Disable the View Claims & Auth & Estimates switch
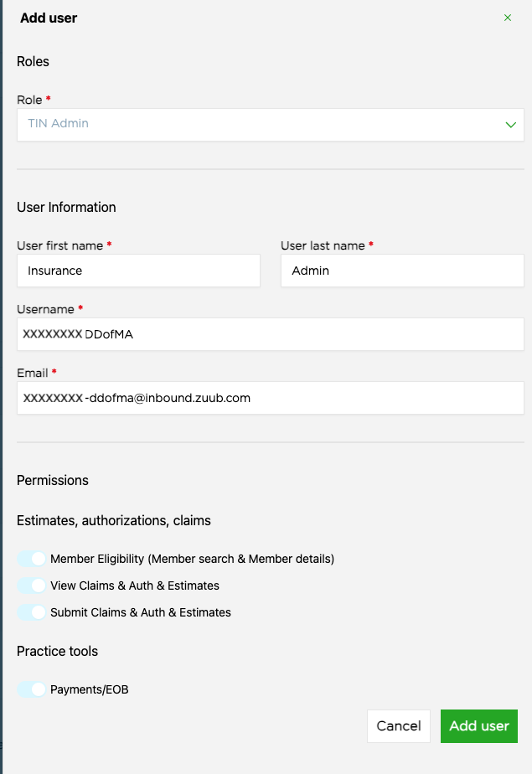 coord(31,586)
